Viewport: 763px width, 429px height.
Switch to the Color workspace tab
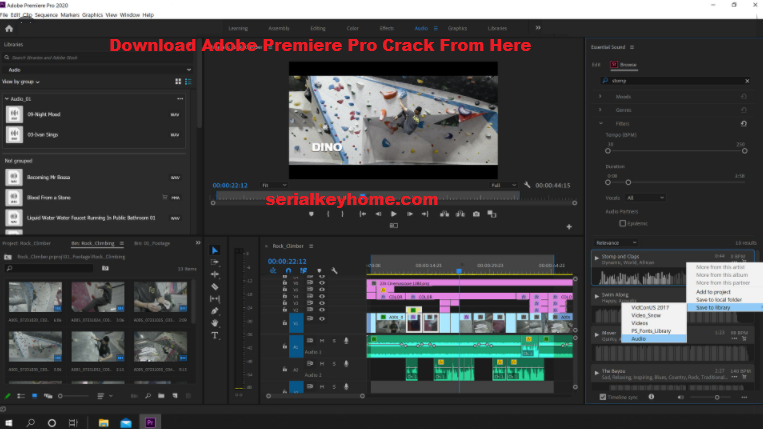coord(352,28)
